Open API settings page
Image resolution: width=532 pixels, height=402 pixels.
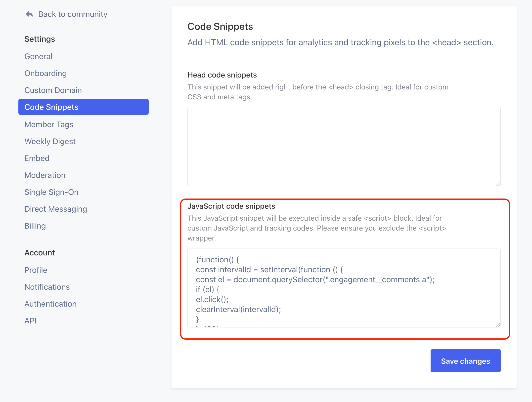click(x=30, y=321)
